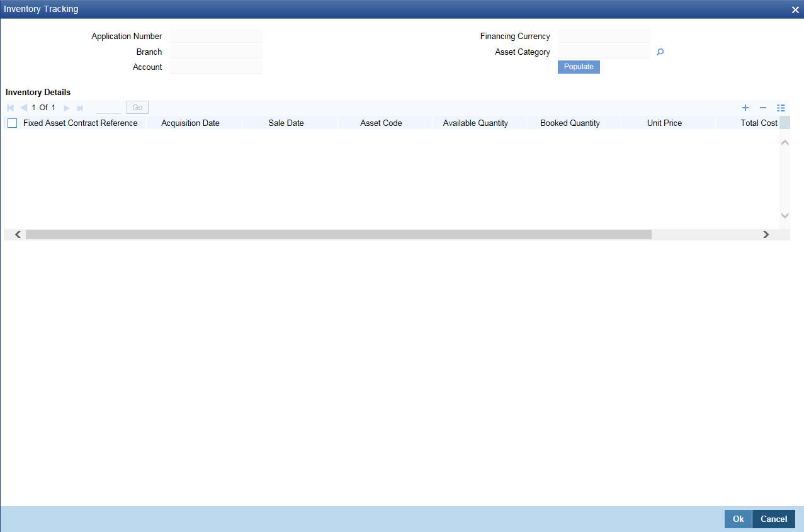Click the Asset Code column header
This screenshot has height=532, width=804.
pos(381,123)
